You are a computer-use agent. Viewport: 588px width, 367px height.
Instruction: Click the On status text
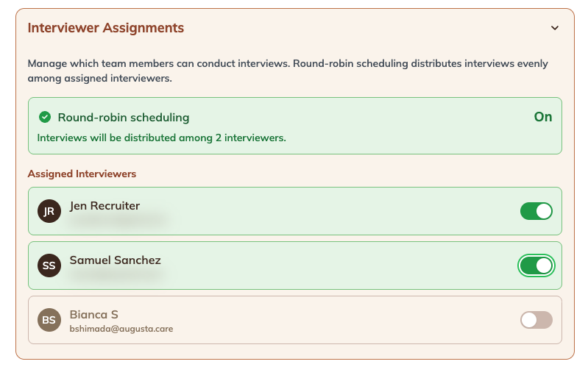(x=543, y=117)
